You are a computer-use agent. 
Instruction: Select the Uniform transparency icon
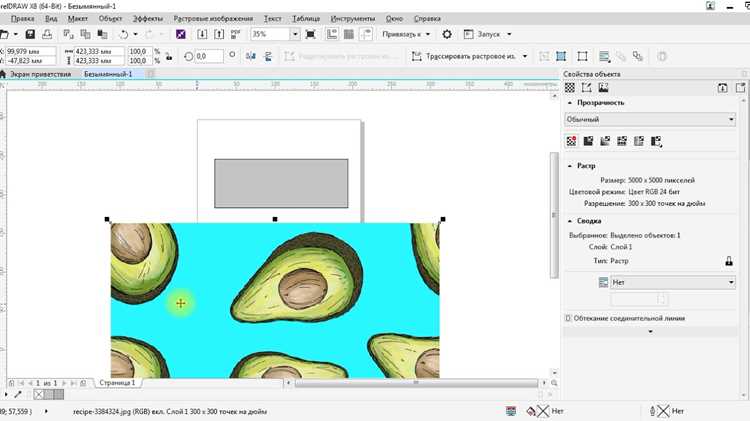(x=588, y=141)
